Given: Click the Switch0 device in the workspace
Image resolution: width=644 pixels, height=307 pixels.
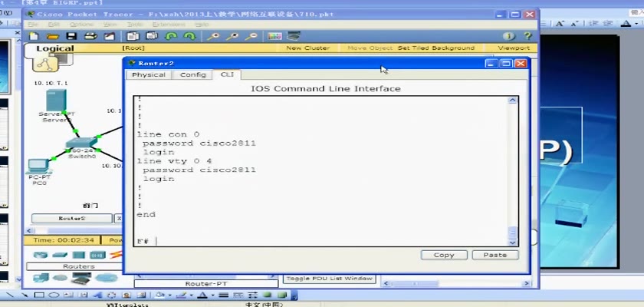Looking at the screenshot, I should pos(81,144).
